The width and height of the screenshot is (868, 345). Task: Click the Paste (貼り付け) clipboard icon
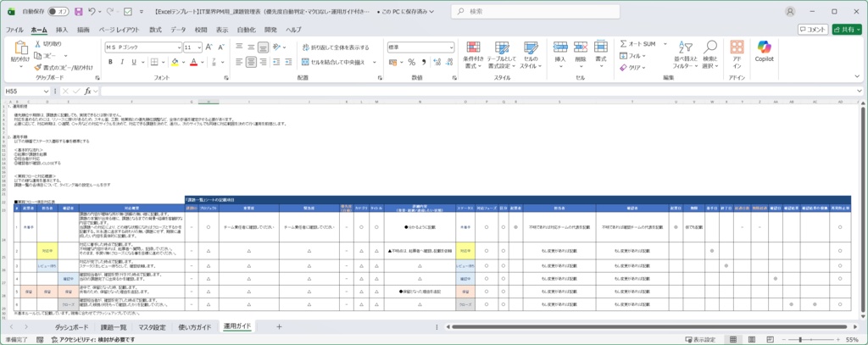pos(20,48)
